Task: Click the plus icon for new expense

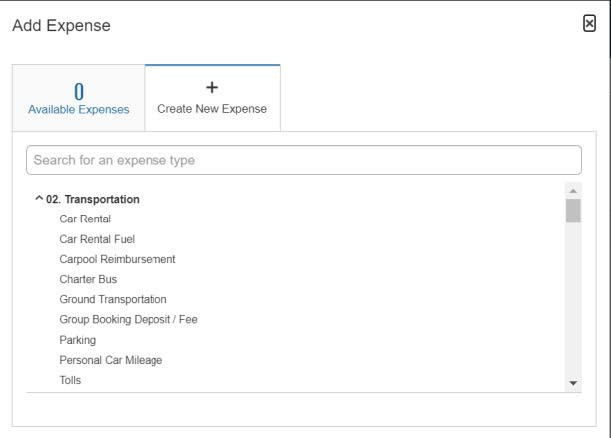Action: (x=212, y=88)
